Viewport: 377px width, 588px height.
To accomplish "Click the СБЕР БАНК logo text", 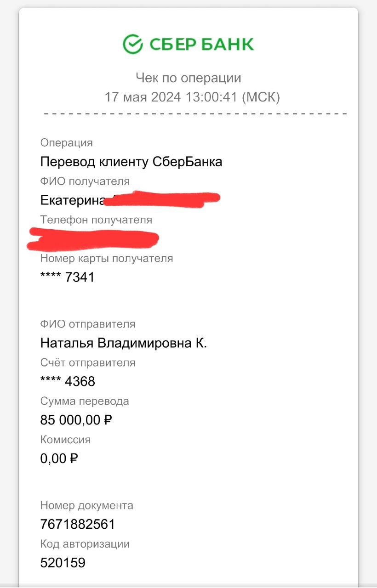I will (x=201, y=45).
